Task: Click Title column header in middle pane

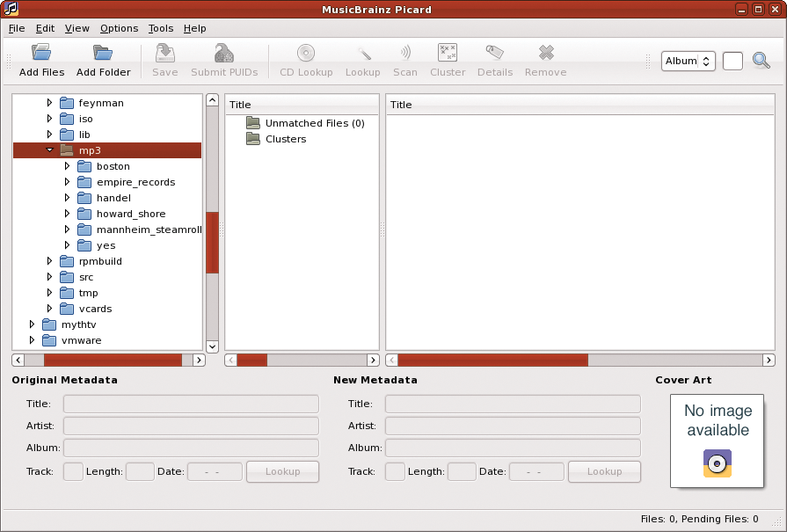Action: 302,105
